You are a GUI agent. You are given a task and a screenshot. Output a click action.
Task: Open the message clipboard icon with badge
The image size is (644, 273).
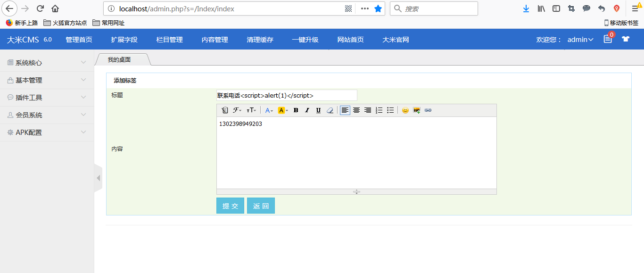pos(608,39)
